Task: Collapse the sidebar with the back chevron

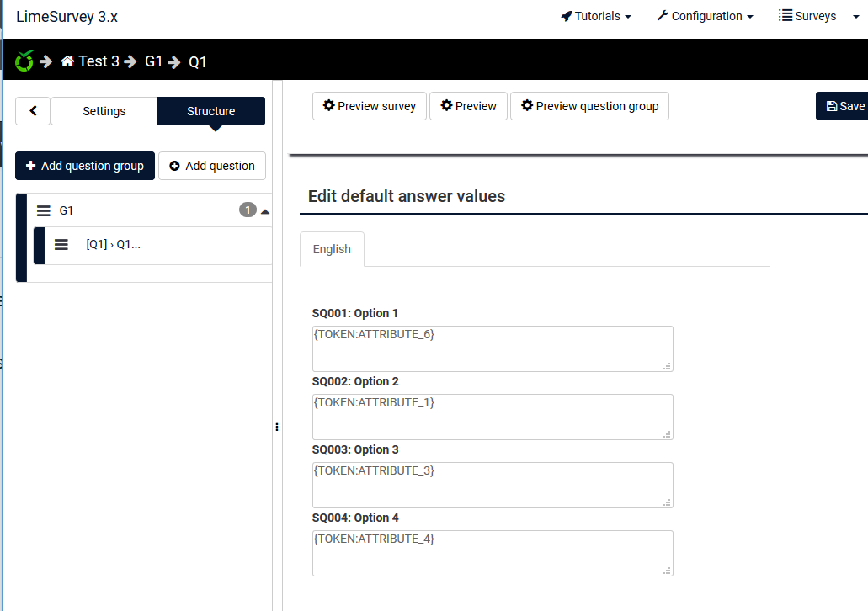Action: tap(33, 111)
